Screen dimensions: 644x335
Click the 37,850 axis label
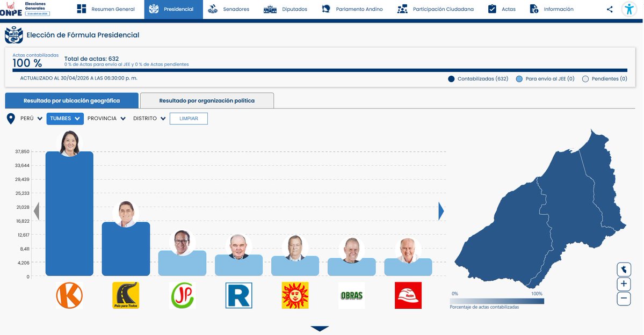pos(22,151)
